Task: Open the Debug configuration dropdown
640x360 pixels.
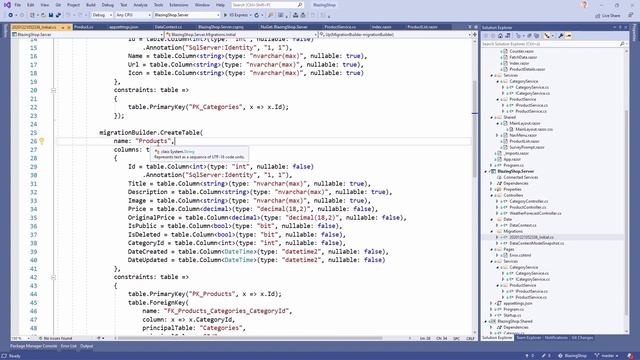Action: pos(102,15)
